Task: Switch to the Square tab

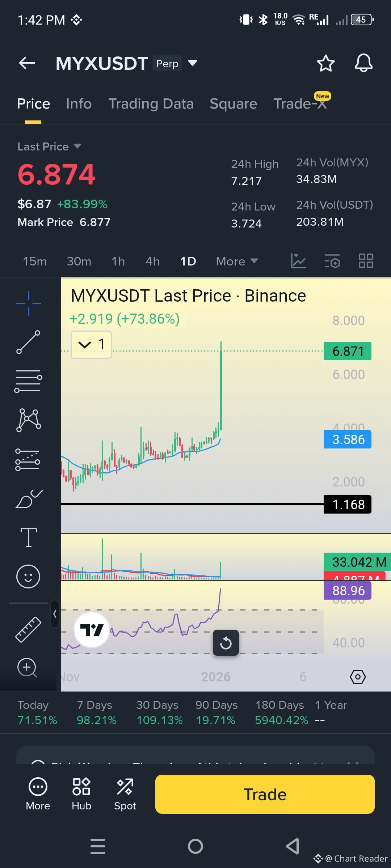Action: point(234,104)
